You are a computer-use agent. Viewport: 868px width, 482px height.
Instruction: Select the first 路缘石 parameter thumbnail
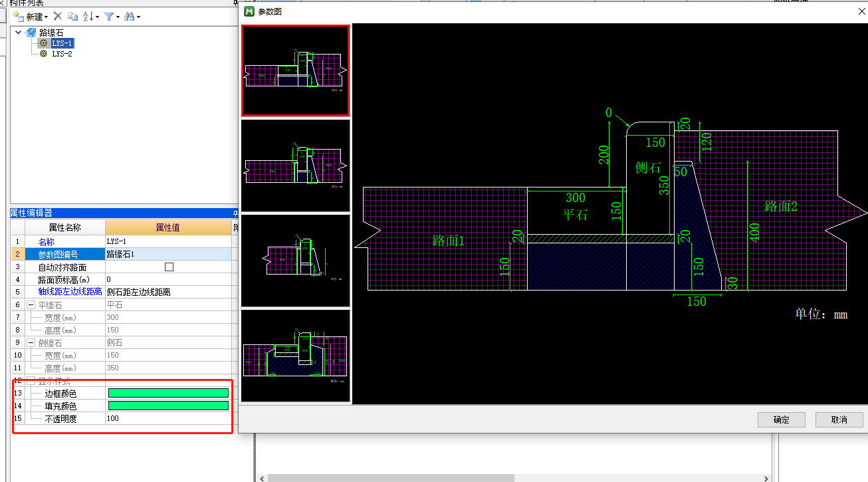(x=295, y=70)
